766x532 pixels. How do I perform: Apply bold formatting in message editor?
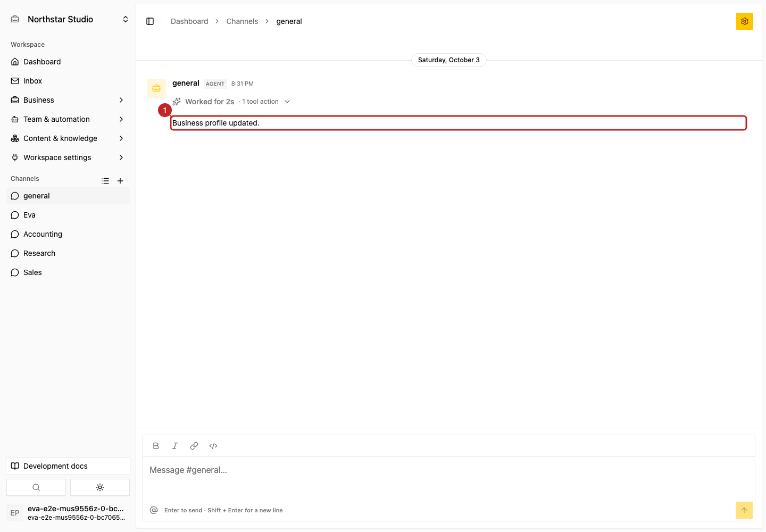tap(156, 446)
